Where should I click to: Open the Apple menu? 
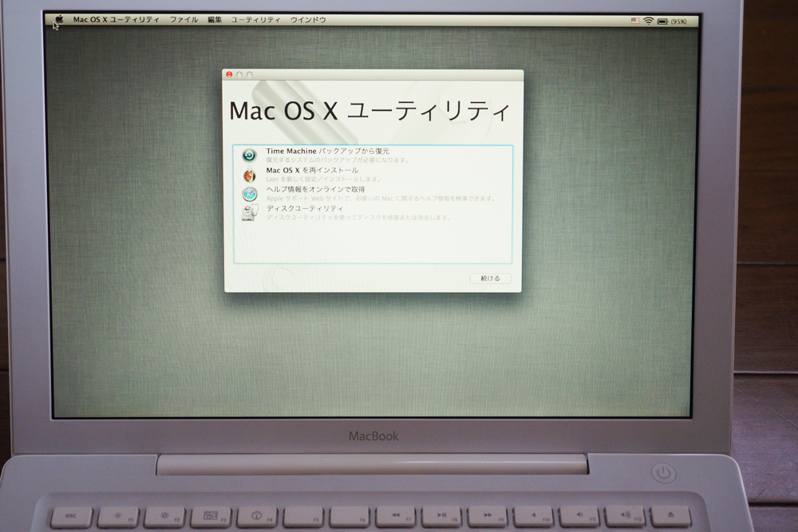click(x=59, y=19)
